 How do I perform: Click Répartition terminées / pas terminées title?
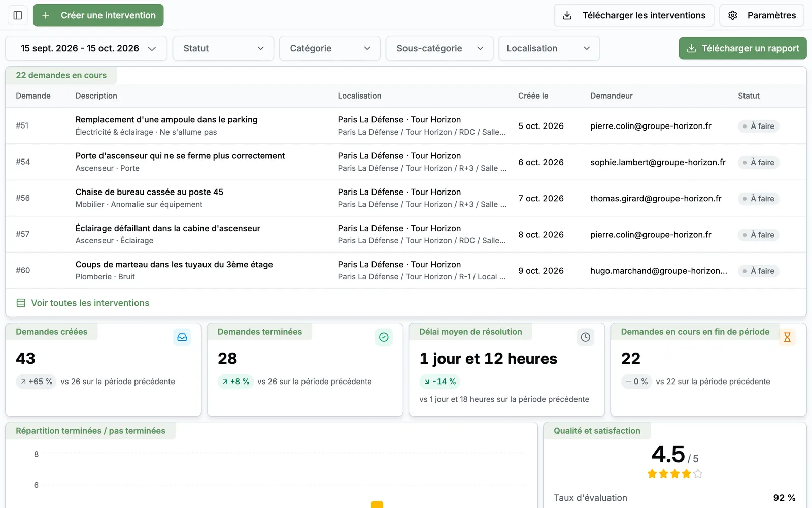[90, 431]
